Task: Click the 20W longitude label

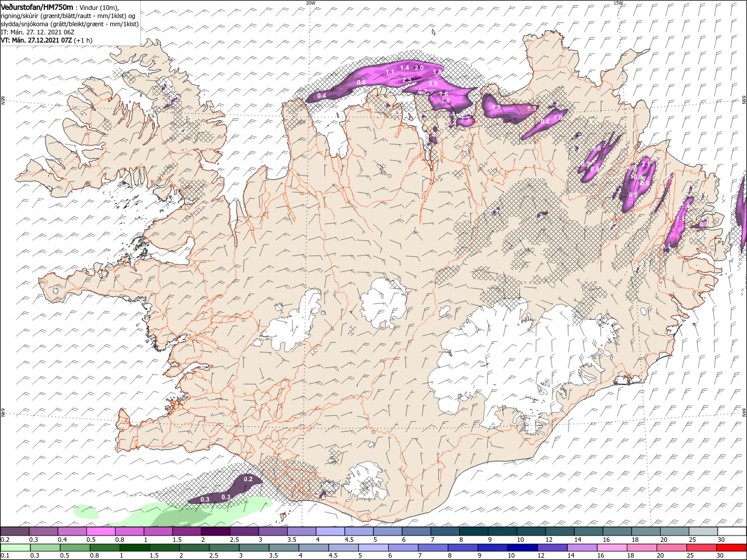Action: pos(310,2)
